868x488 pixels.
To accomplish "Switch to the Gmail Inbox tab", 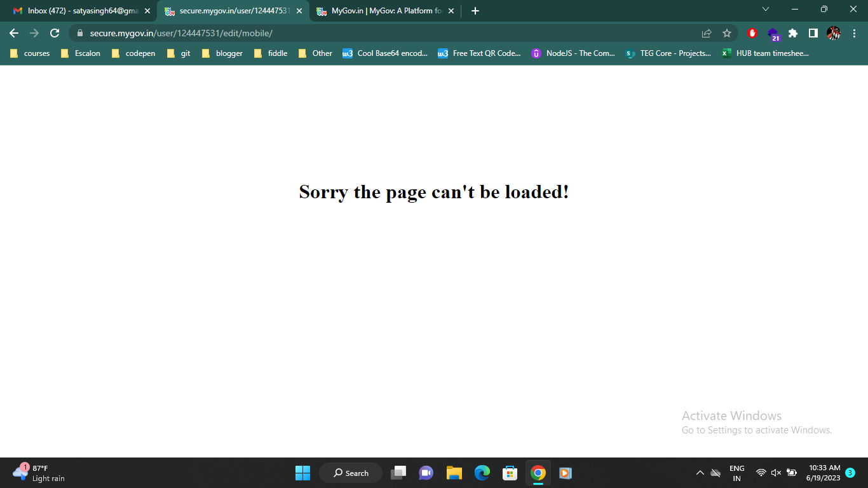I will tap(81, 11).
